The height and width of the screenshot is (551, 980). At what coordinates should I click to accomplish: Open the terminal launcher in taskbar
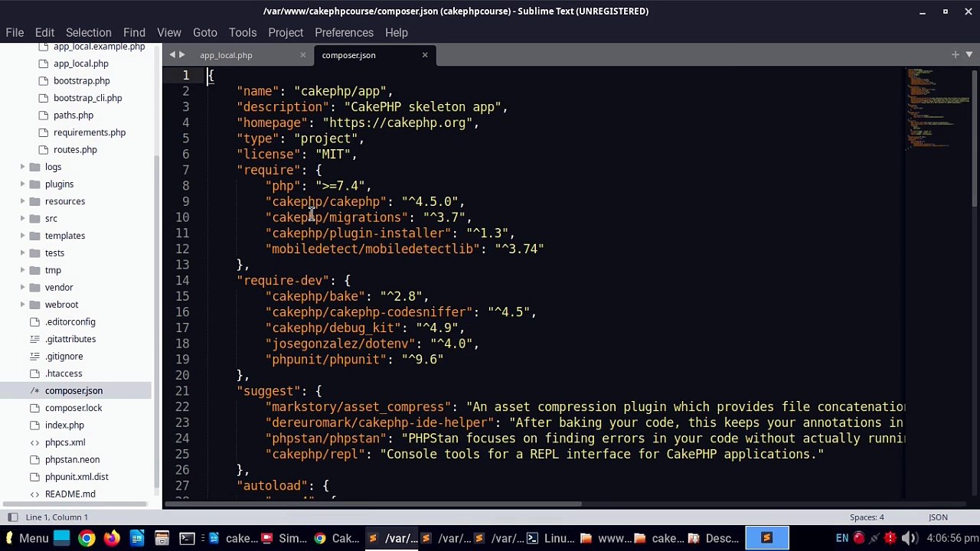pyautogui.click(x=187, y=538)
